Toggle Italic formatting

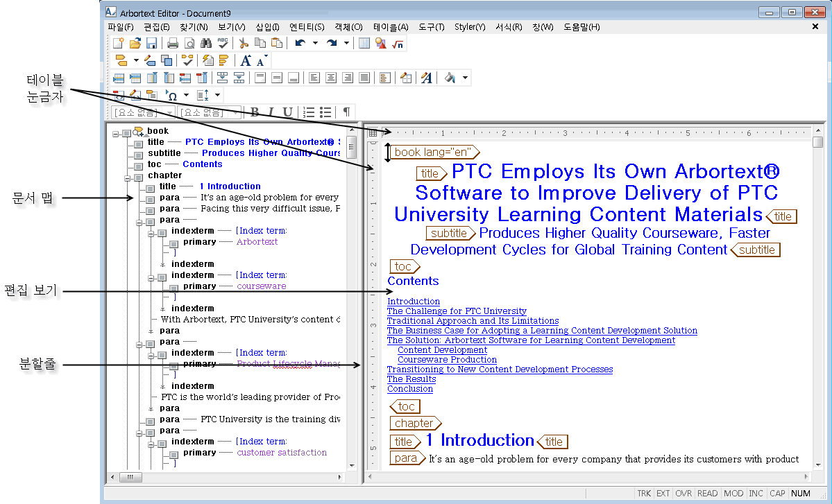pos(271,112)
